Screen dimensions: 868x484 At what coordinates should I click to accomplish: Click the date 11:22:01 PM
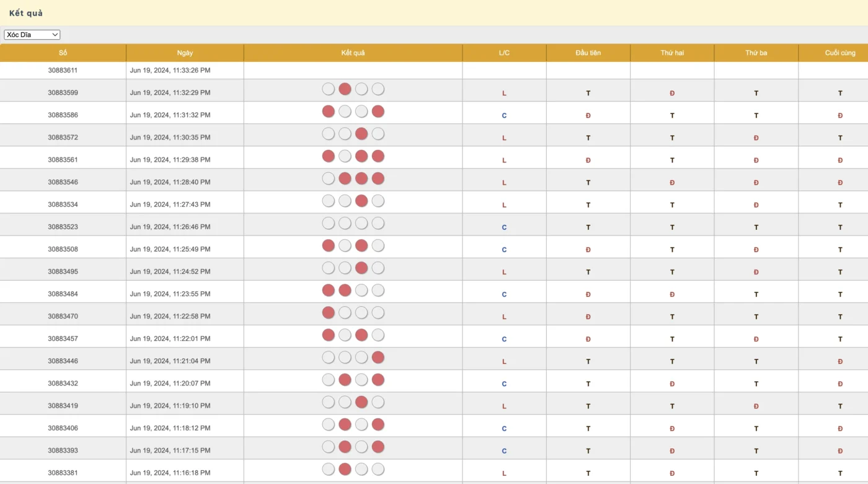[x=170, y=339]
